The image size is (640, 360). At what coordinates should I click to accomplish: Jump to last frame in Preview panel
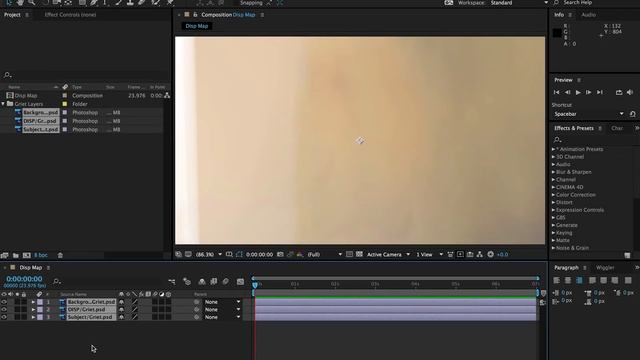pyautogui.click(x=600, y=93)
